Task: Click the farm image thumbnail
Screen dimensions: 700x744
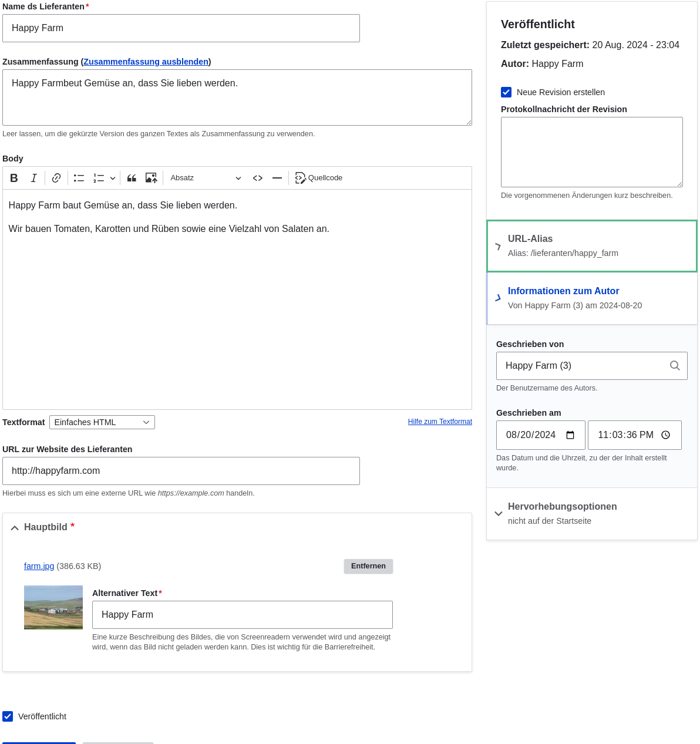Action: 53,607
